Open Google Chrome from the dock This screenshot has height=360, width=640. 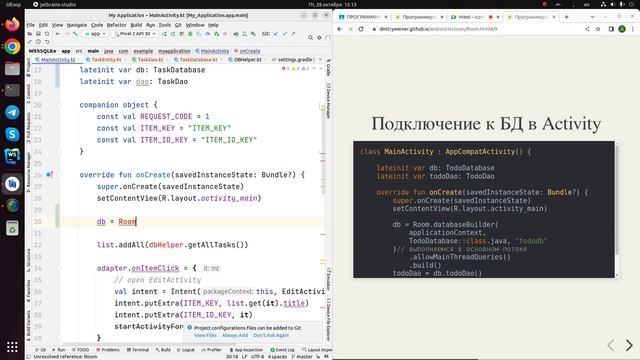12,47
